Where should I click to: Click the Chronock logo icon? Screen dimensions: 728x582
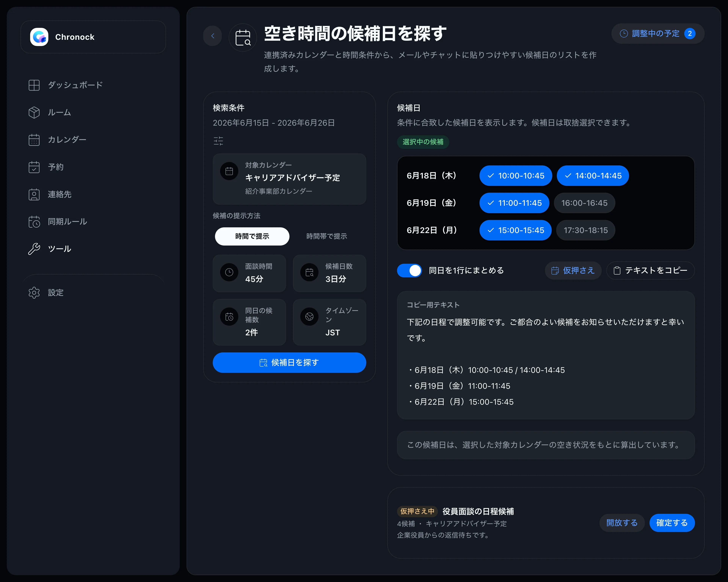point(39,37)
